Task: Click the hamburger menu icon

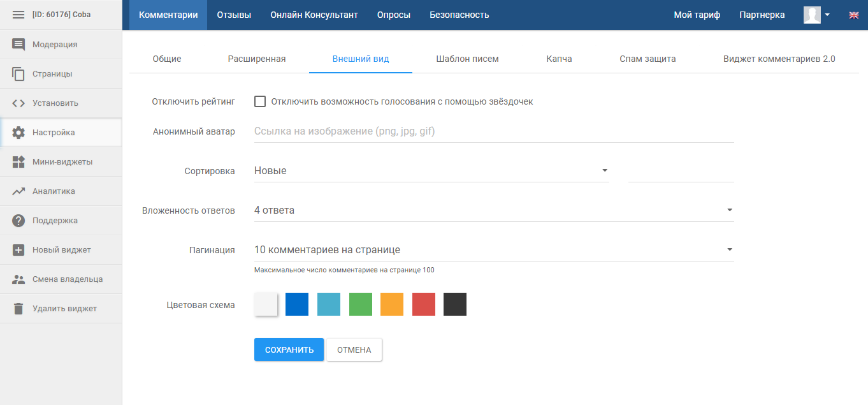Action: point(18,15)
